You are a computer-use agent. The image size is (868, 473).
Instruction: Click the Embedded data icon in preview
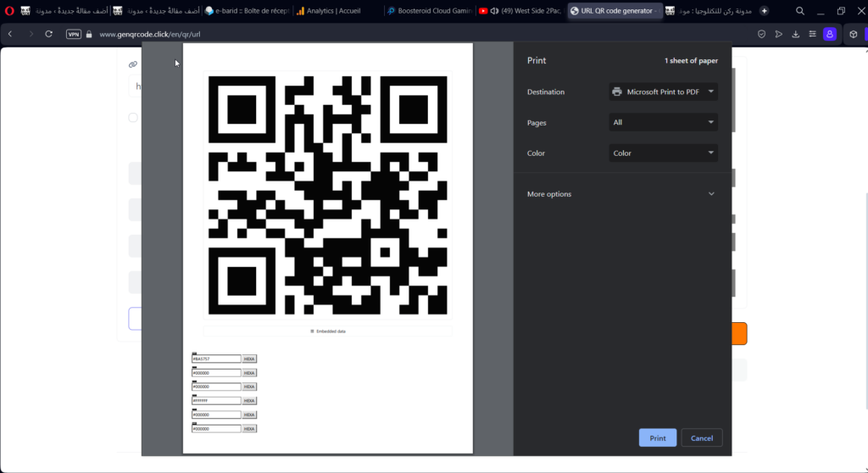point(312,331)
